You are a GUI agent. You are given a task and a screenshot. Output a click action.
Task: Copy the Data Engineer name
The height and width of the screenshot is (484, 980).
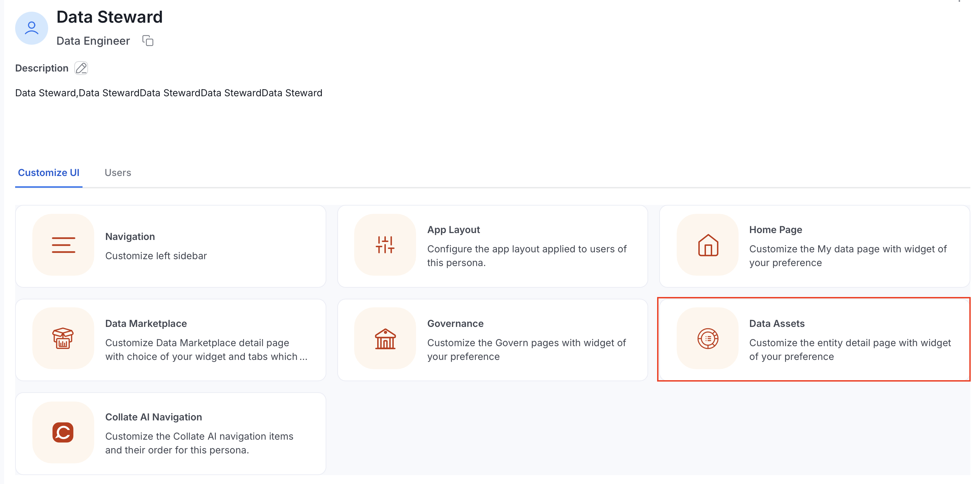pos(148,40)
